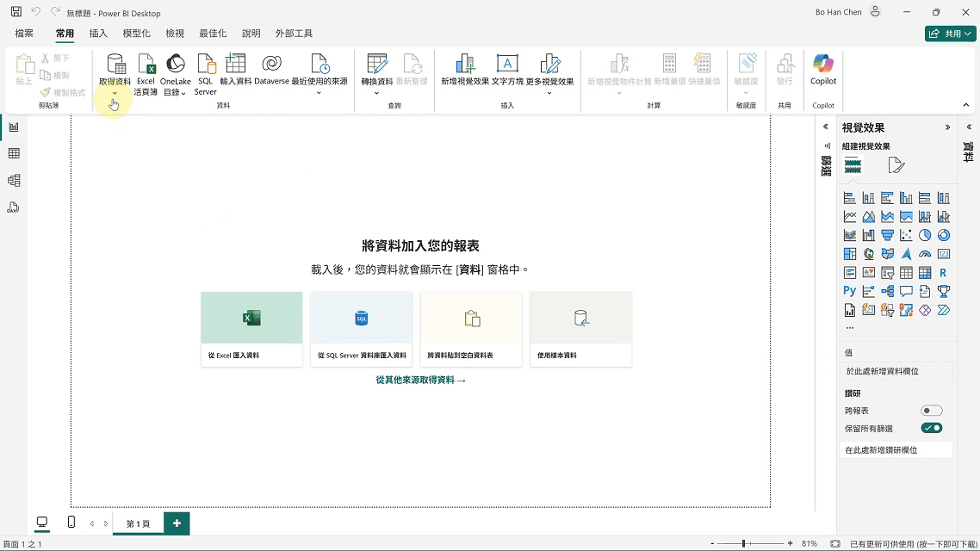Click the green 共用 share button
This screenshot has width=980, height=551.
(950, 34)
